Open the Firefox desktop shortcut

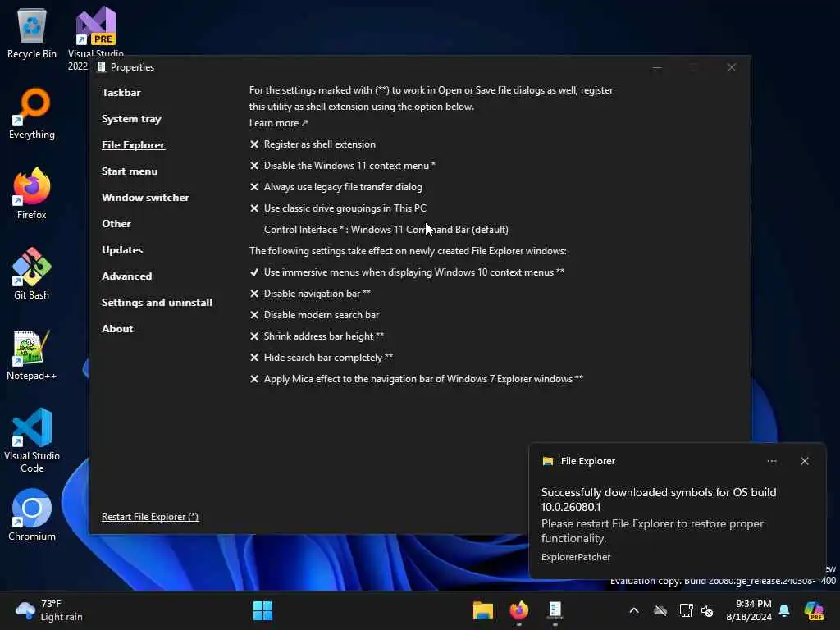coord(32,194)
